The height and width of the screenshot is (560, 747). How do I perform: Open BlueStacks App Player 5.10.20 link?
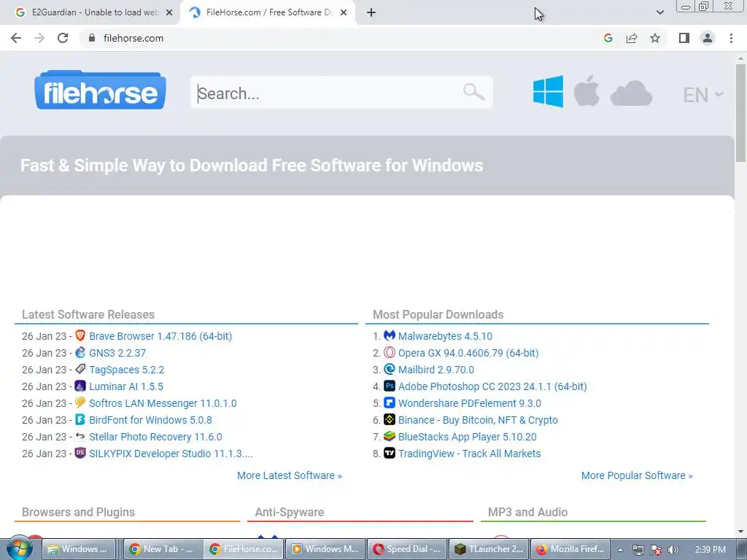tap(468, 437)
